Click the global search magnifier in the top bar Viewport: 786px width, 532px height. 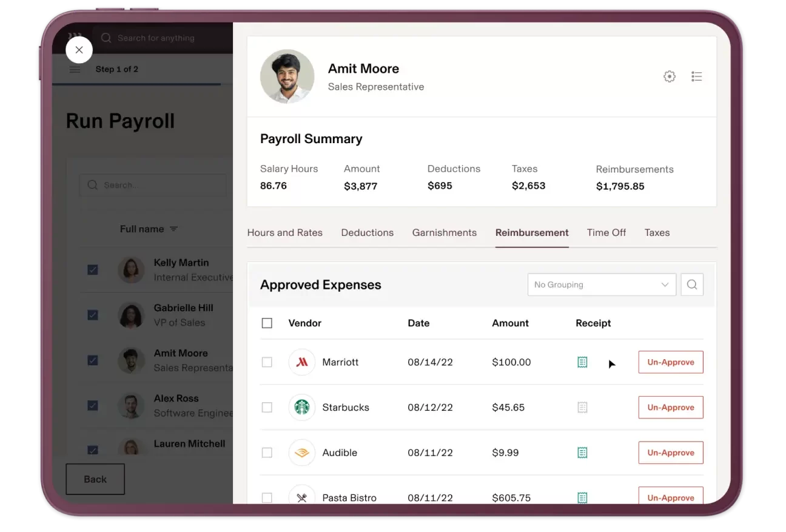106,38
